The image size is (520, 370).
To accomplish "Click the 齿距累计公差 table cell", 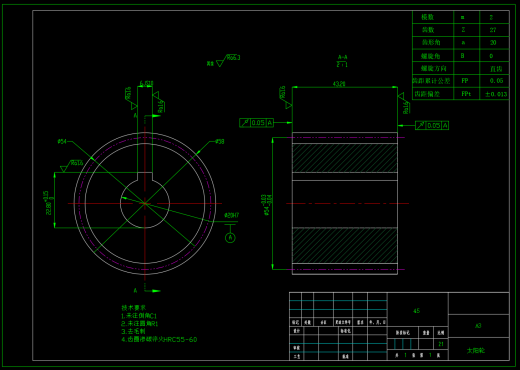I will coord(431,81).
